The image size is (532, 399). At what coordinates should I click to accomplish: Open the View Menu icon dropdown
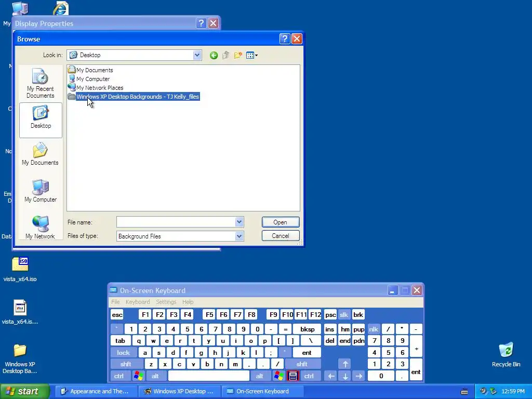[x=252, y=55]
